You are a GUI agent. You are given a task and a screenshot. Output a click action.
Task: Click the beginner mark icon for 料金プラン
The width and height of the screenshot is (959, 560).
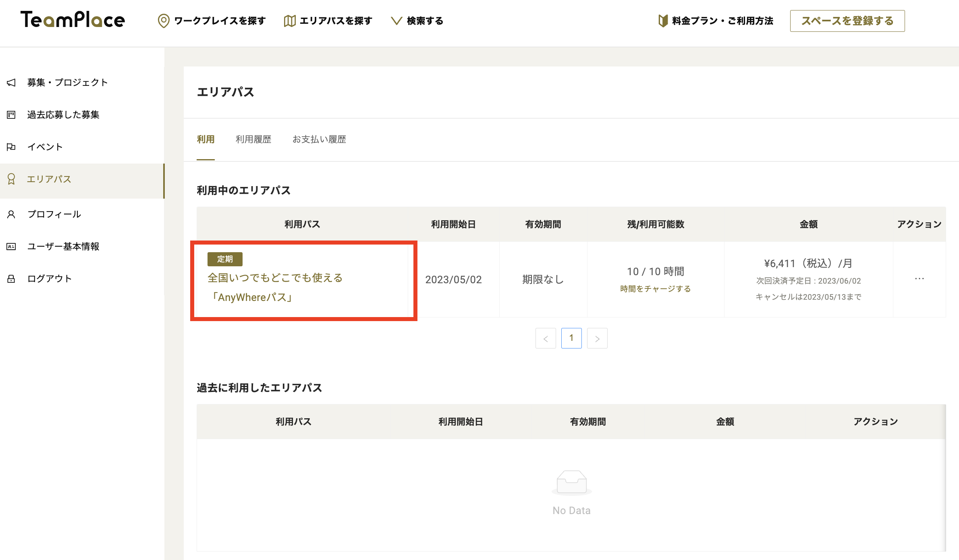click(x=662, y=21)
